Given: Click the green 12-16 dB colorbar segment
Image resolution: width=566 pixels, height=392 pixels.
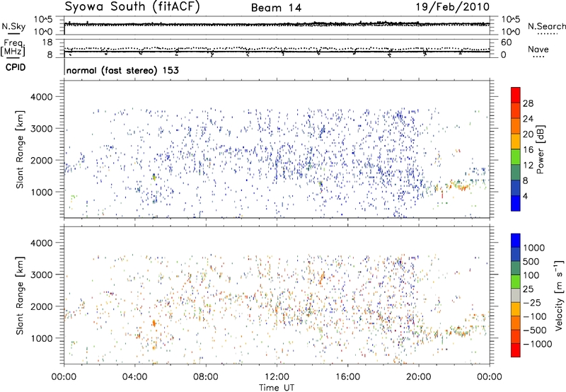Looking at the screenshot, I should click(516, 156).
